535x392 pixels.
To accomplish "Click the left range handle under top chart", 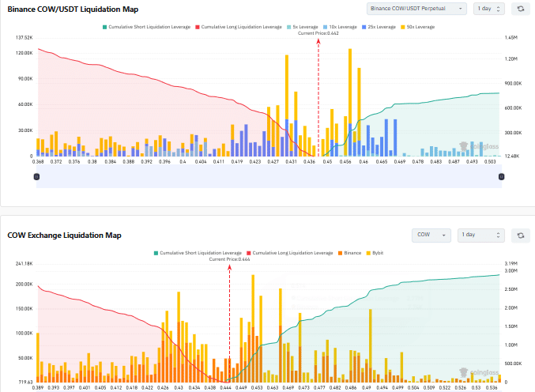I will pos(36,176).
